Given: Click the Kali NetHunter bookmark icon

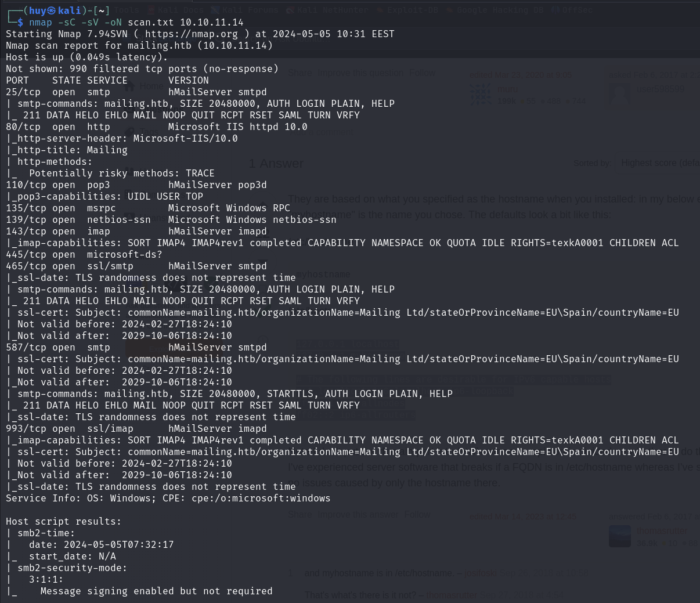Looking at the screenshot, I should pos(290,10).
